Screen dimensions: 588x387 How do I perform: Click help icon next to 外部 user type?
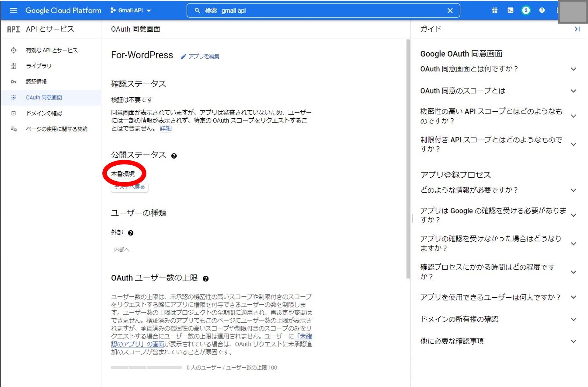click(x=130, y=233)
